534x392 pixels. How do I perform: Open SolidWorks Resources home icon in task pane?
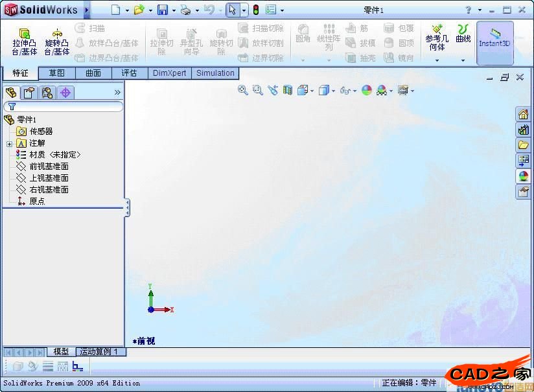pos(523,114)
